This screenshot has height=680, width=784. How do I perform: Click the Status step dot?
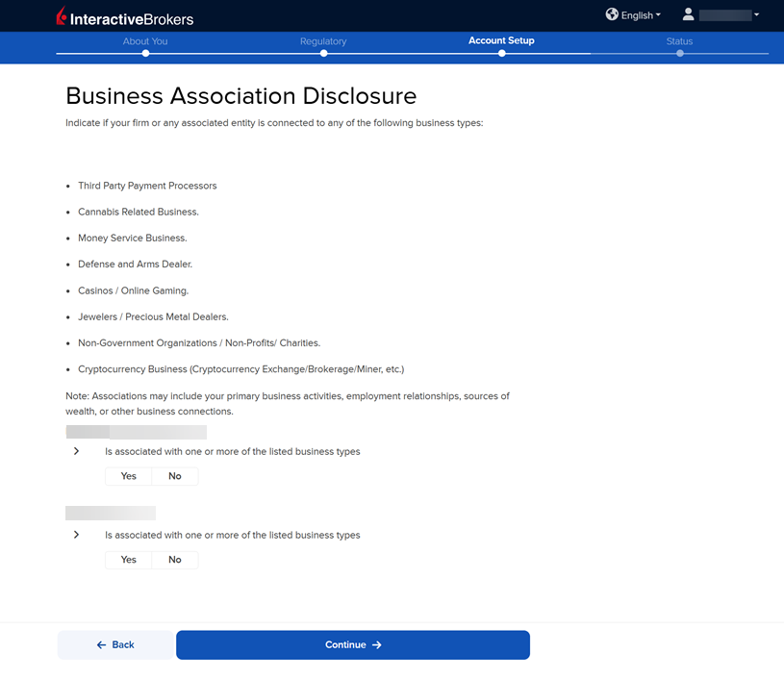[x=679, y=54]
